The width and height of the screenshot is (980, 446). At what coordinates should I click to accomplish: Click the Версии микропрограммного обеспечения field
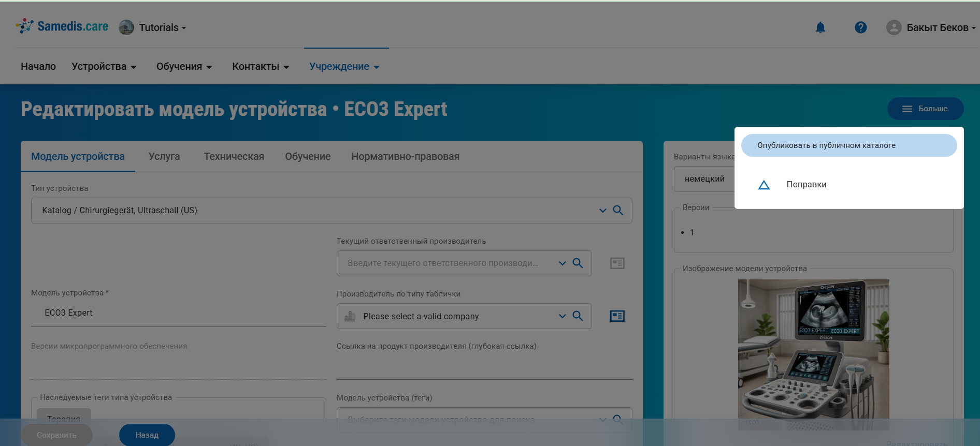(x=179, y=367)
